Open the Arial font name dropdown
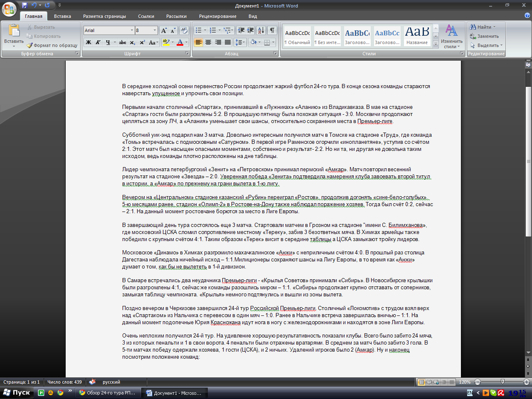Image resolution: width=532 pixels, height=399 pixels. click(132, 30)
